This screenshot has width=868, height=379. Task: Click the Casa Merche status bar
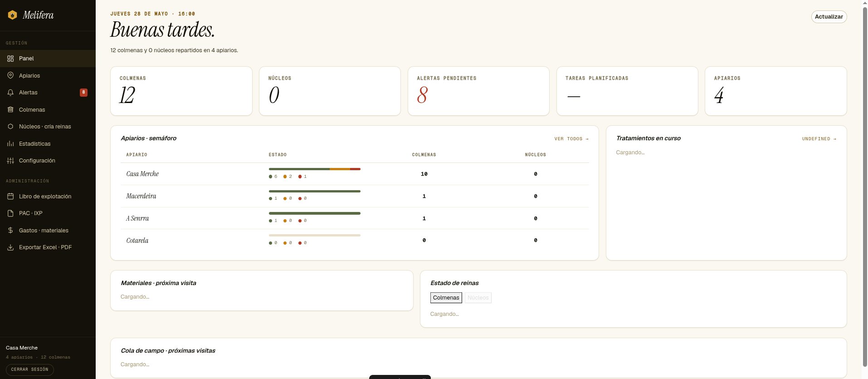point(315,169)
